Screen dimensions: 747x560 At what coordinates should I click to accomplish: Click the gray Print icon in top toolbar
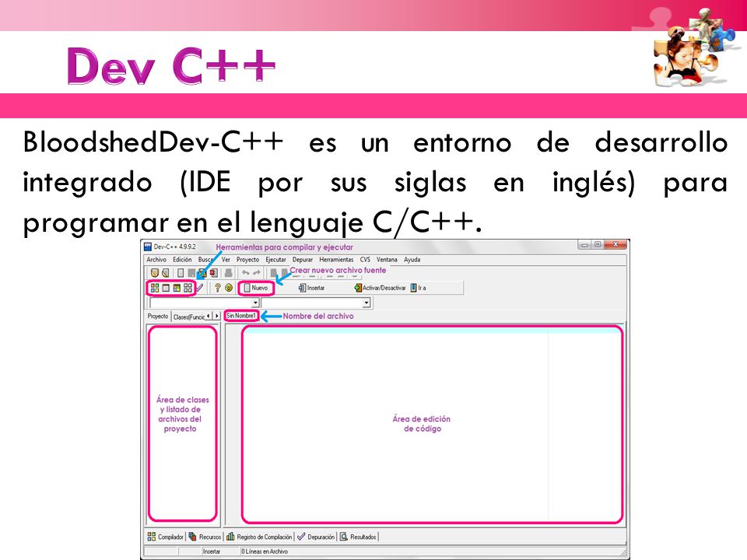coord(229,273)
